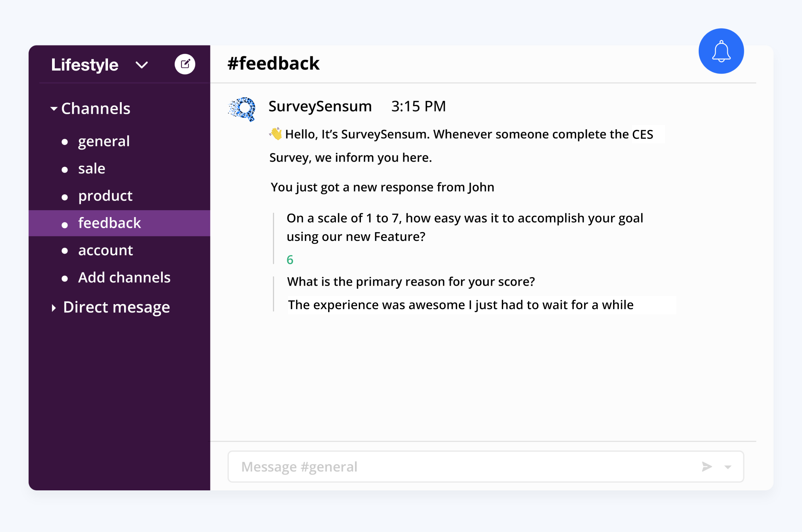Collapse the Channels section arrow
The height and width of the screenshot is (532, 802).
pyautogui.click(x=54, y=109)
